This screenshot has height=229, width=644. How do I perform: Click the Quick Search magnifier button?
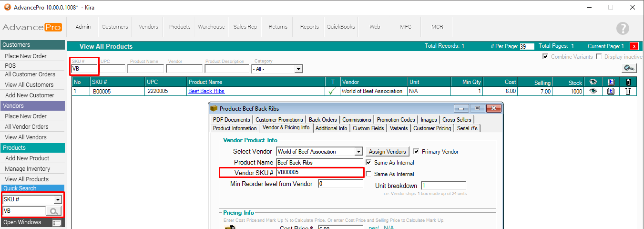click(53, 211)
